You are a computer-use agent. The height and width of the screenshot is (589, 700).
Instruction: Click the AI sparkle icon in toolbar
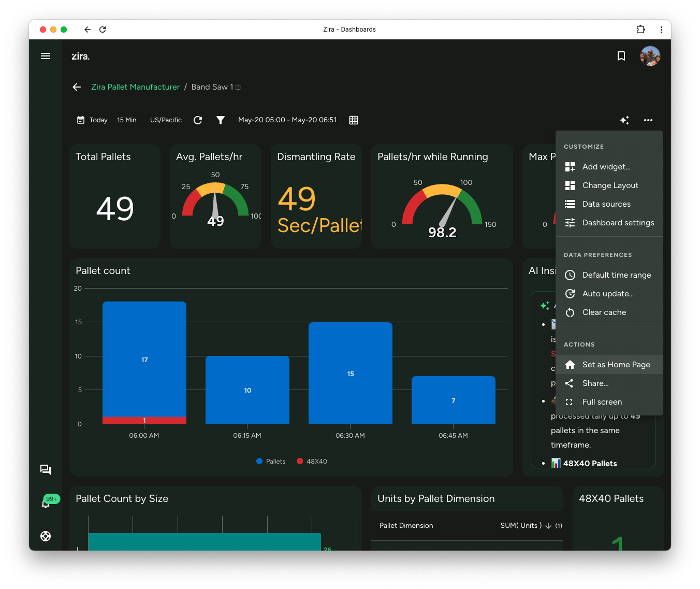tap(625, 120)
